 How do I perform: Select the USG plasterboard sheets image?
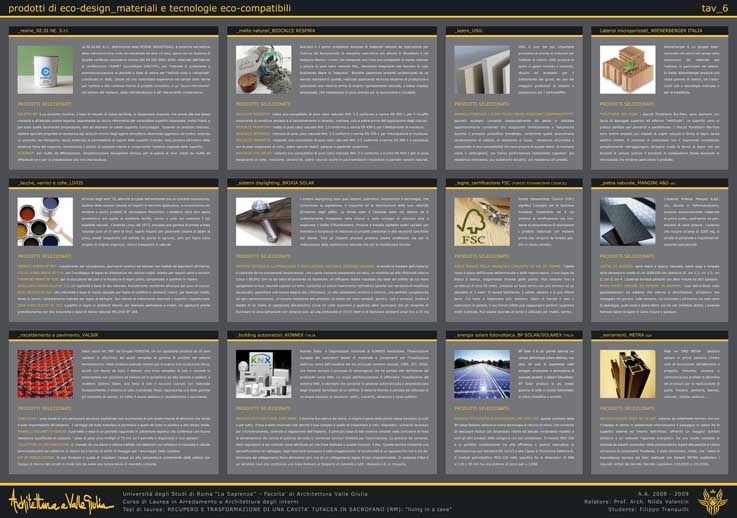click(x=482, y=70)
